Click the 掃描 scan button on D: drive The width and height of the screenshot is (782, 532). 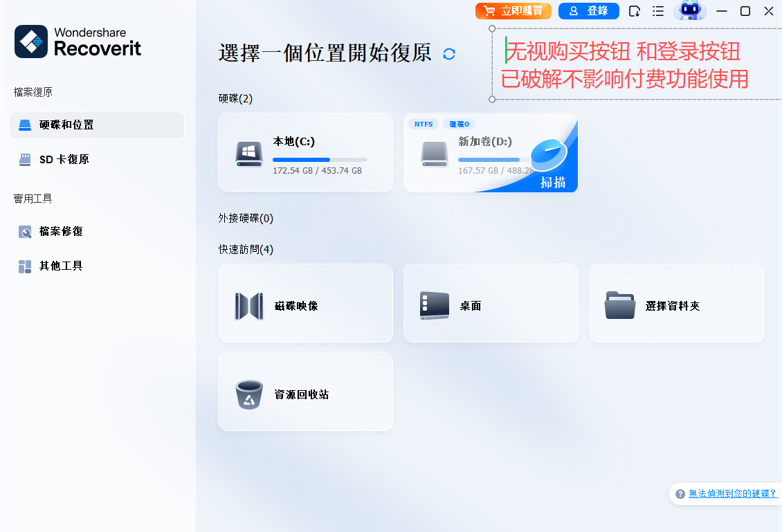pyautogui.click(x=552, y=183)
